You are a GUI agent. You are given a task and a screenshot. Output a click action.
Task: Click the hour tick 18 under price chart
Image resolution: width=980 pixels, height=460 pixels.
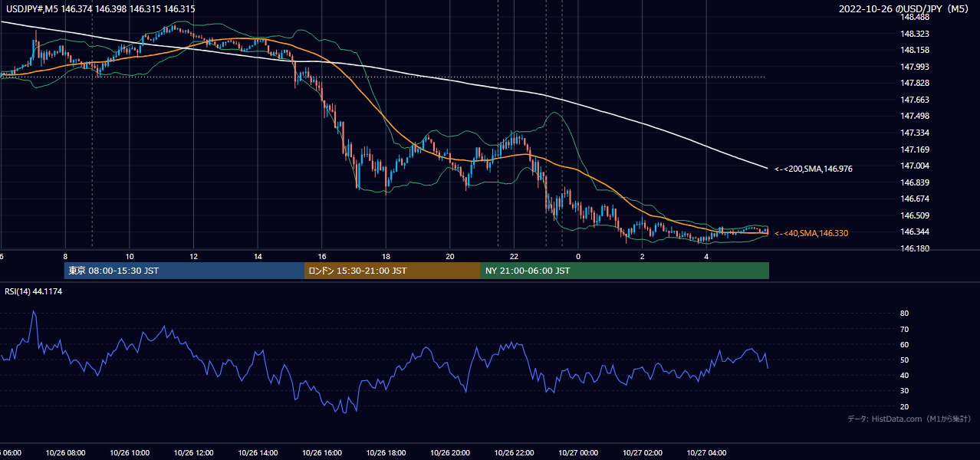click(x=386, y=256)
